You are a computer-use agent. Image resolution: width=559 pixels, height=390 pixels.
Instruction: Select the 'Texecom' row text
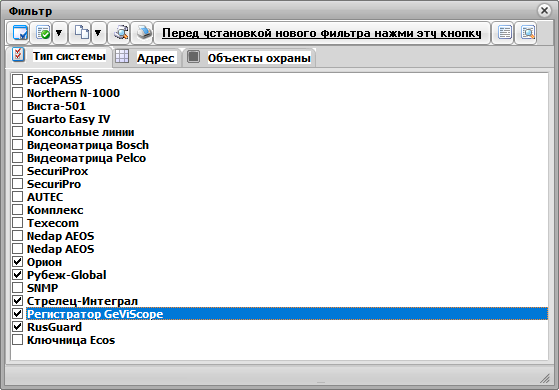point(53,223)
